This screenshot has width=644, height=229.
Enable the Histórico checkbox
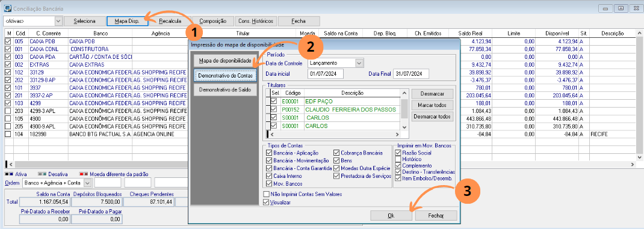[x=398, y=159]
